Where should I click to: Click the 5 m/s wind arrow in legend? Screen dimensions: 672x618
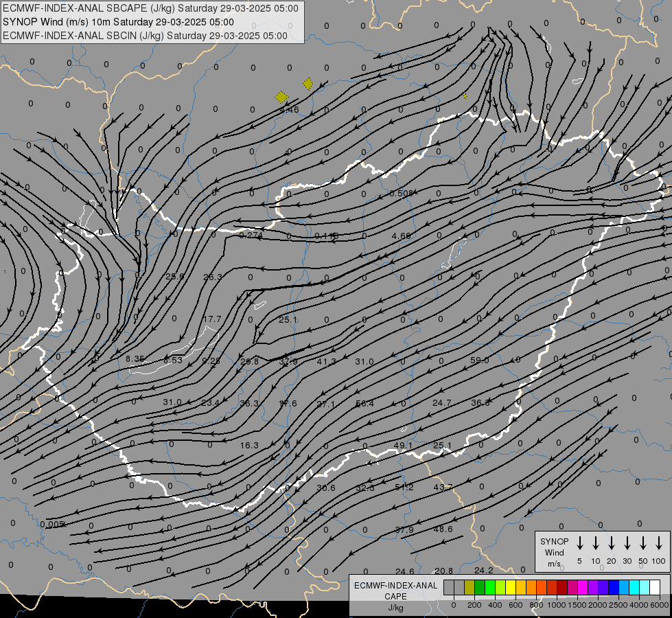point(579,543)
